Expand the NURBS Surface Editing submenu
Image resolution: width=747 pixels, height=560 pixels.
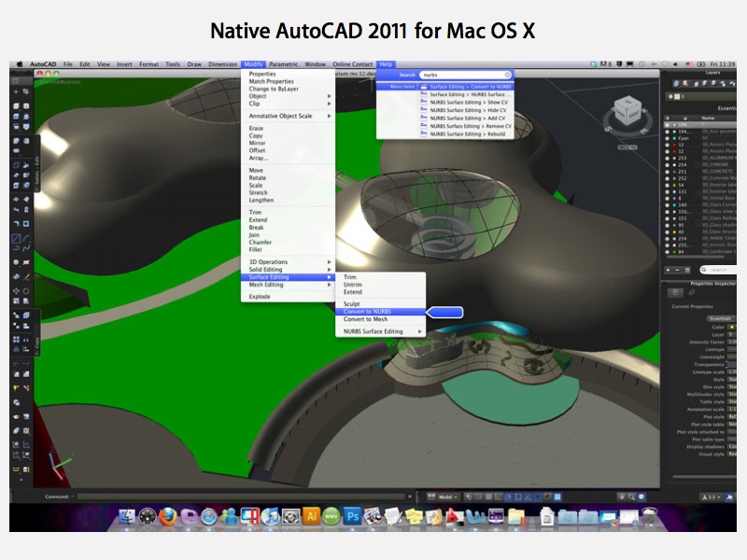(x=373, y=331)
